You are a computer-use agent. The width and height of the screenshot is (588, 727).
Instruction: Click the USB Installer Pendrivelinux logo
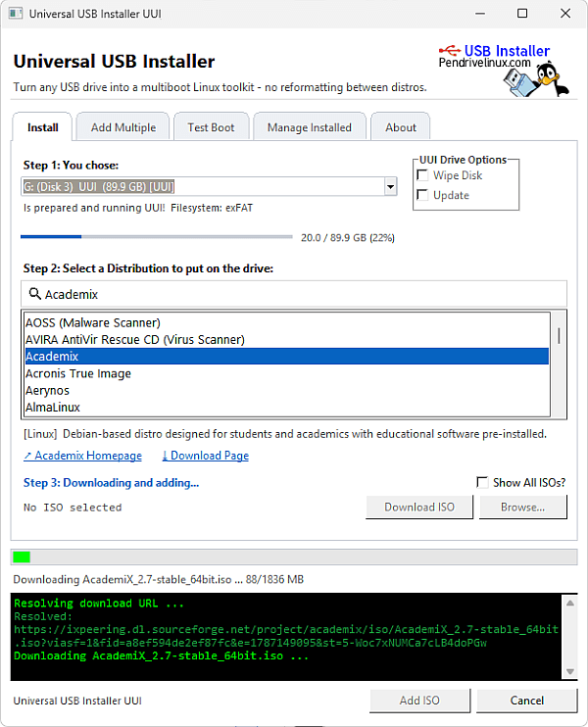(x=504, y=70)
